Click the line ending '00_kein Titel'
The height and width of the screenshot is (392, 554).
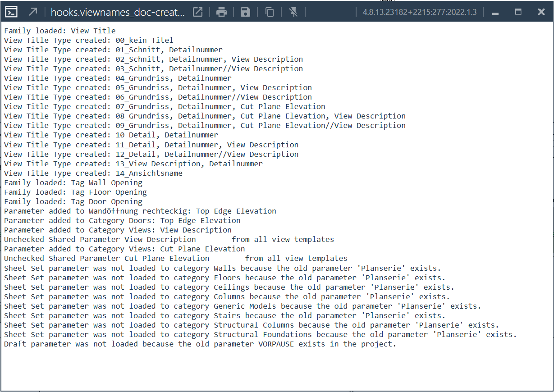point(89,41)
